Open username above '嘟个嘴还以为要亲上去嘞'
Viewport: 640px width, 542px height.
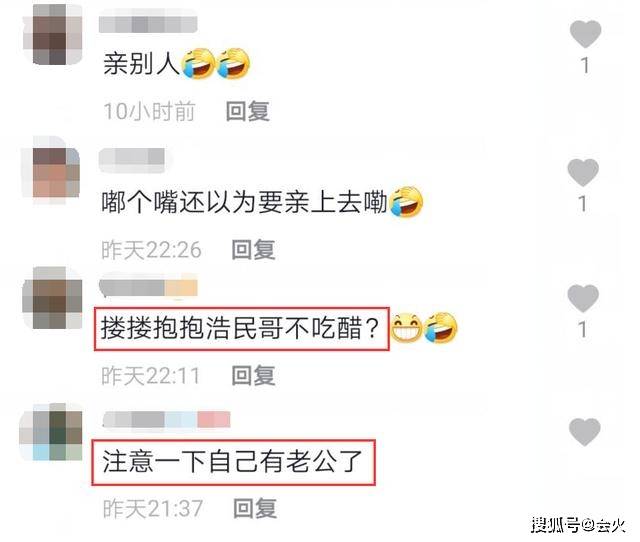[x=132, y=157]
